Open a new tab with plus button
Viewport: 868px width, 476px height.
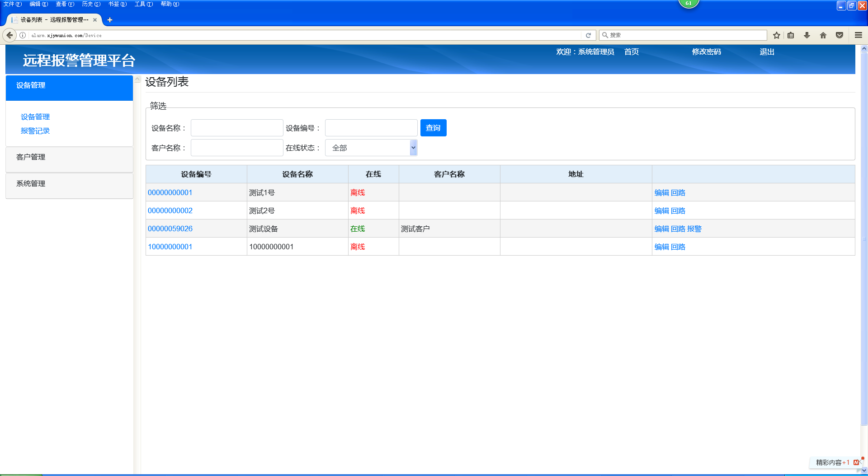pyautogui.click(x=110, y=20)
